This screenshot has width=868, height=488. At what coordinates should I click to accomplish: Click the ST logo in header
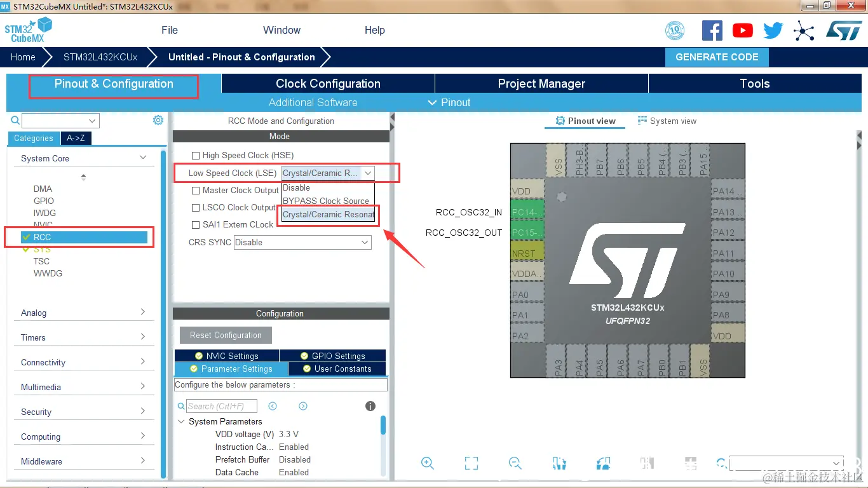tap(843, 30)
